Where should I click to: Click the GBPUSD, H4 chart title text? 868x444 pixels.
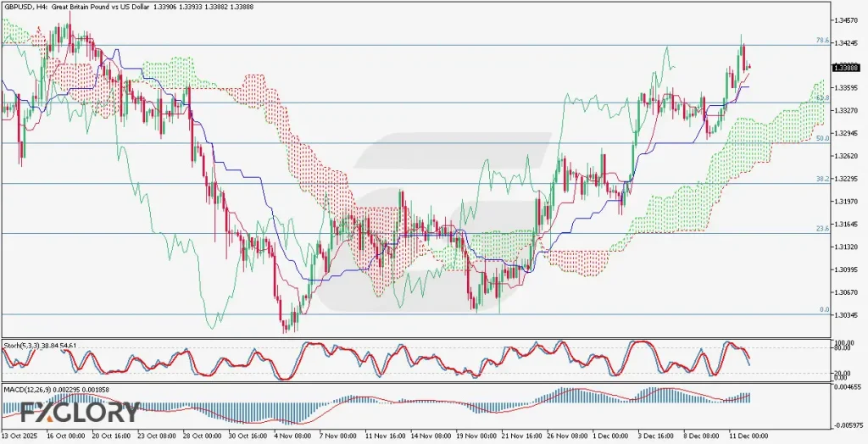pos(129,7)
